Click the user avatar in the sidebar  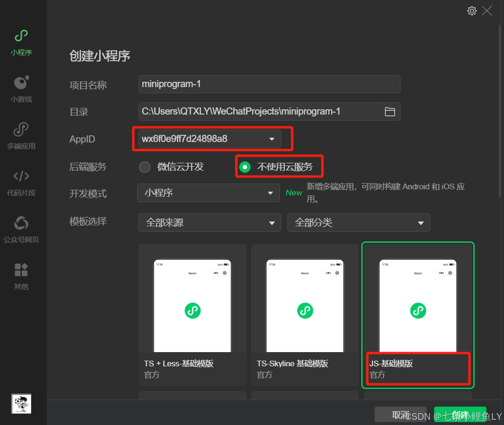[21, 403]
